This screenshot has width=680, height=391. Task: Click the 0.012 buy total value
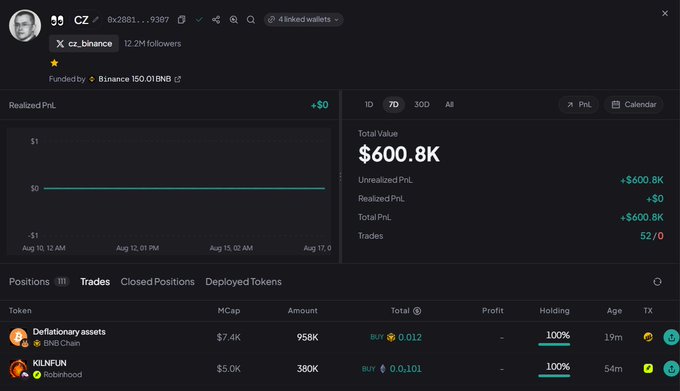tap(410, 337)
